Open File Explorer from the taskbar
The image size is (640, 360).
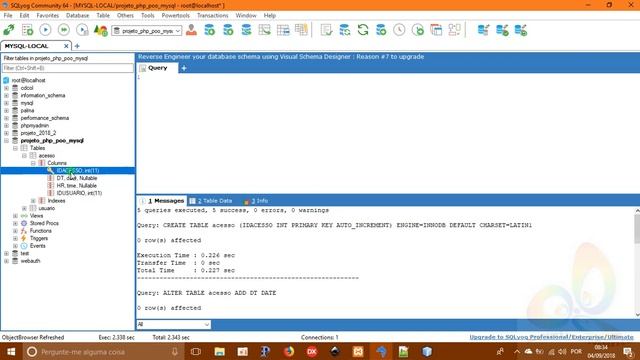[220, 351]
